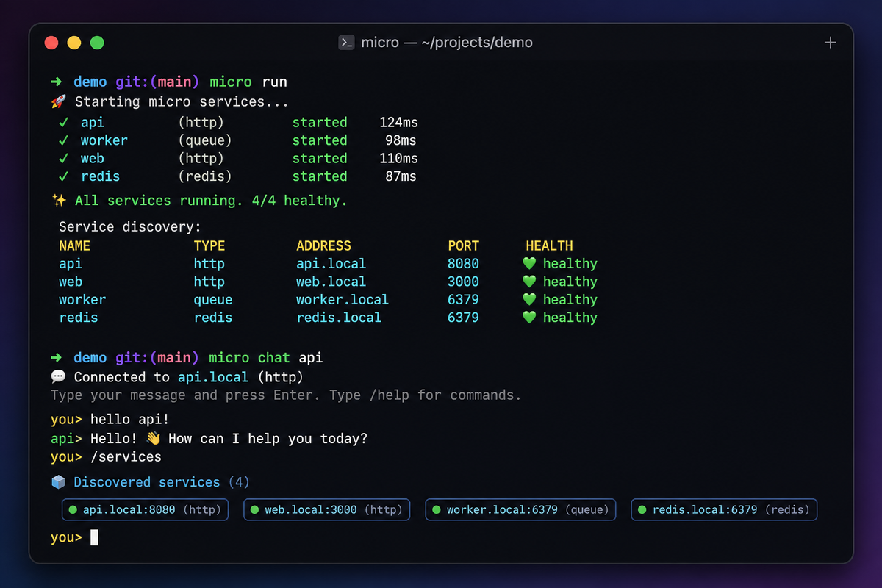
Task: Click the green checkmark beside worker
Action: click(64, 140)
